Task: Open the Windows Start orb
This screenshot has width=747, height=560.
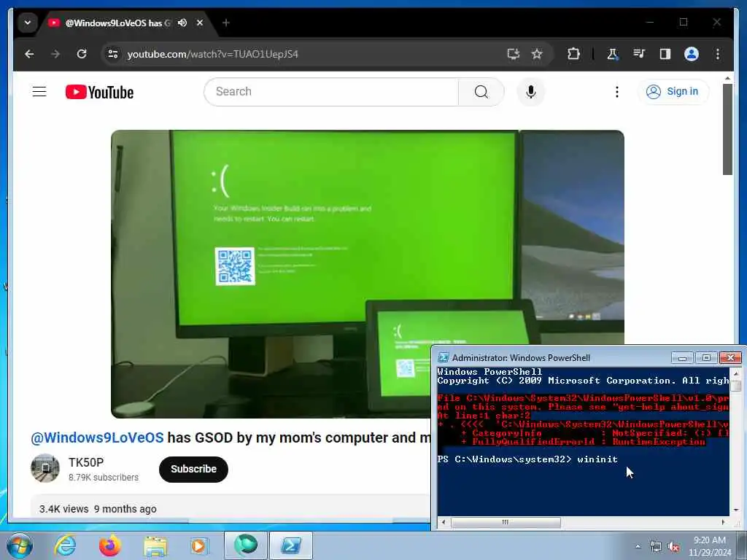Action: (x=20, y=545)
